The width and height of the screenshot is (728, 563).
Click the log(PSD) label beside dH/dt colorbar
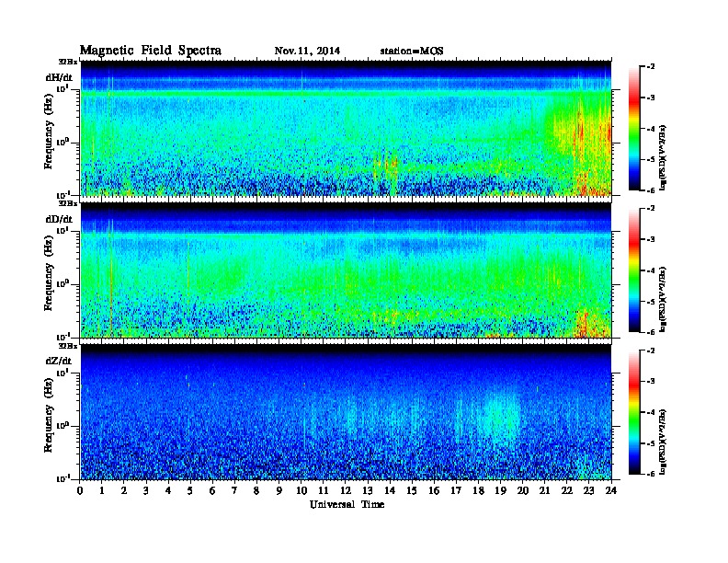(x=663, y=157)
